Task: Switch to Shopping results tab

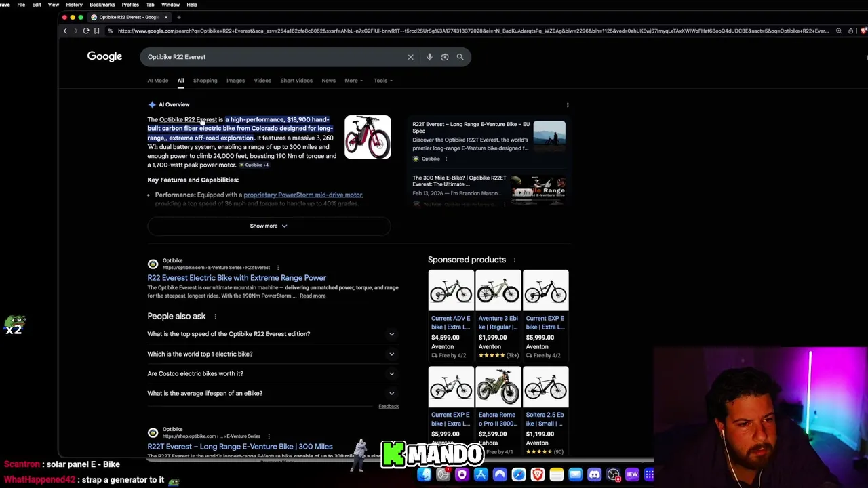Action: point(205,81)
